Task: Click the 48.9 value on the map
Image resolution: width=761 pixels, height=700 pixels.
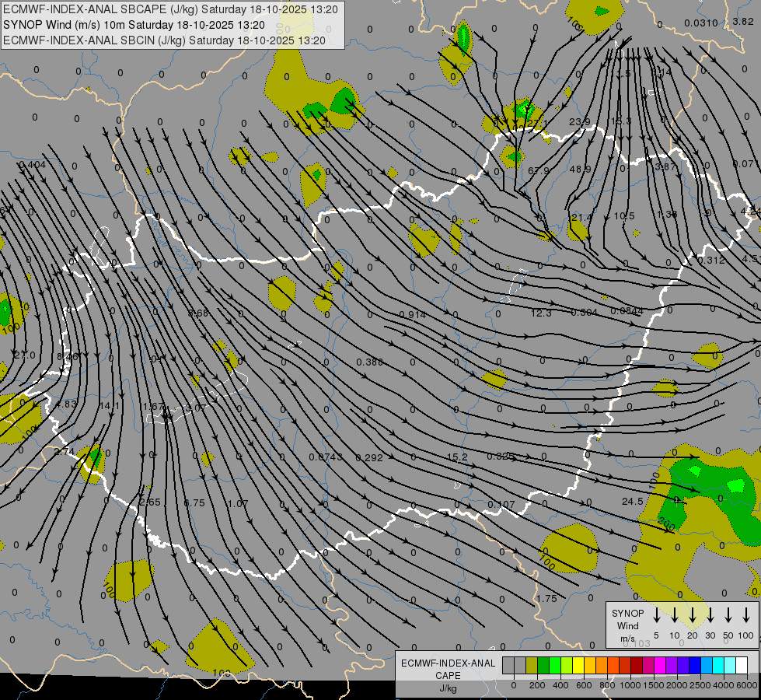Action: point(580,169)
